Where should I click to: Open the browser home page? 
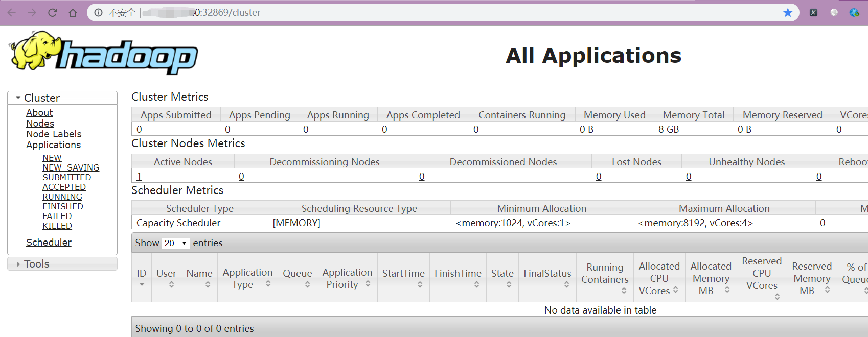click(73, 12)
